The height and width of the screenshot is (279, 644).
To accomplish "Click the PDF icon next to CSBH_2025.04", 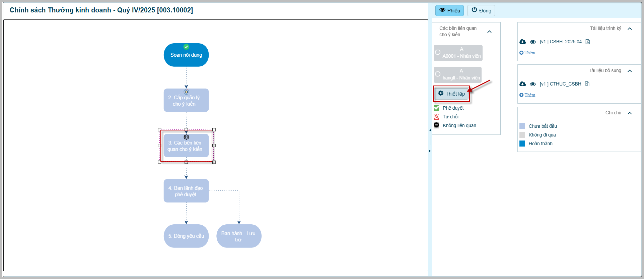I will click(588, 42).
